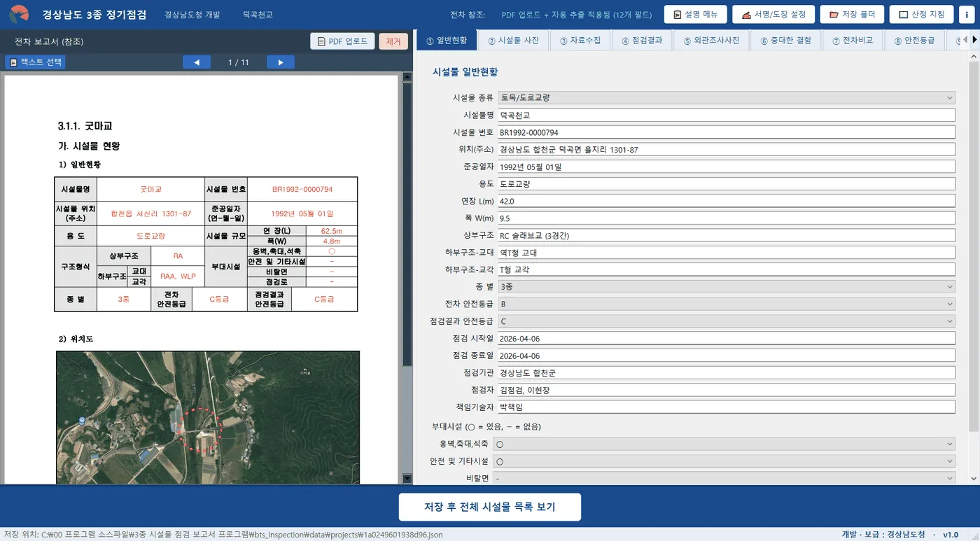Open the 저장 폴더 folder
The height and width of the screenshot is (541, 980).
pyautogui.click(x=852, y=15)
